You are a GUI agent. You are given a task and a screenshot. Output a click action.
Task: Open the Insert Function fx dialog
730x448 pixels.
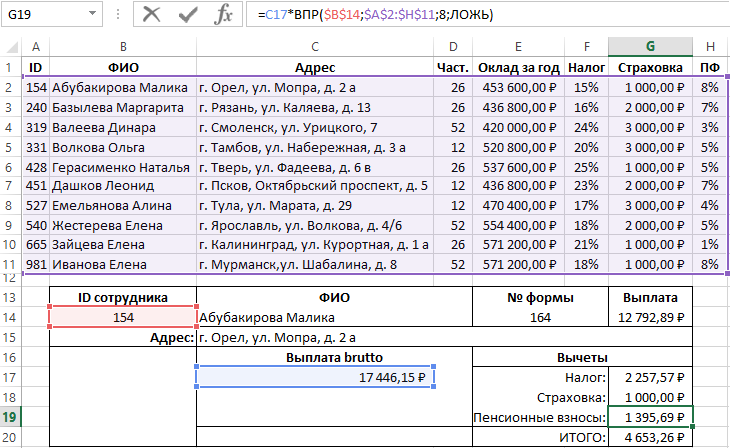pyautogui.click(x=224, y=15)
